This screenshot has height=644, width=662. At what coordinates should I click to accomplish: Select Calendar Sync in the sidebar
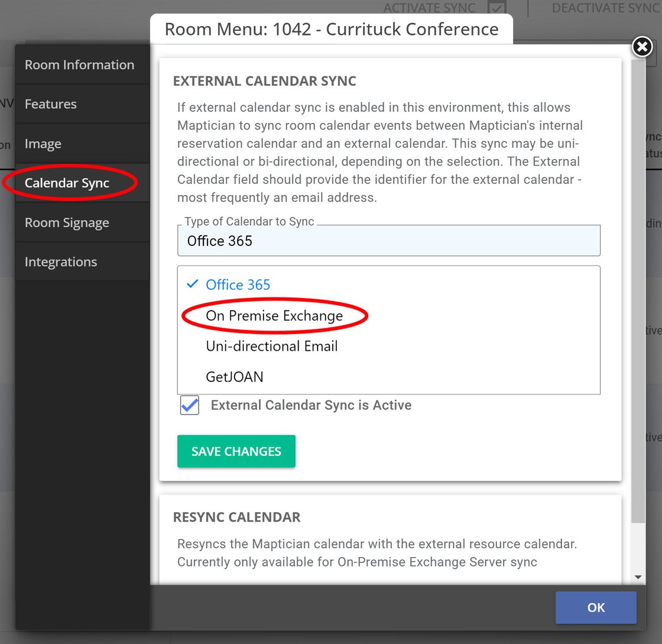tap(67, 183)
